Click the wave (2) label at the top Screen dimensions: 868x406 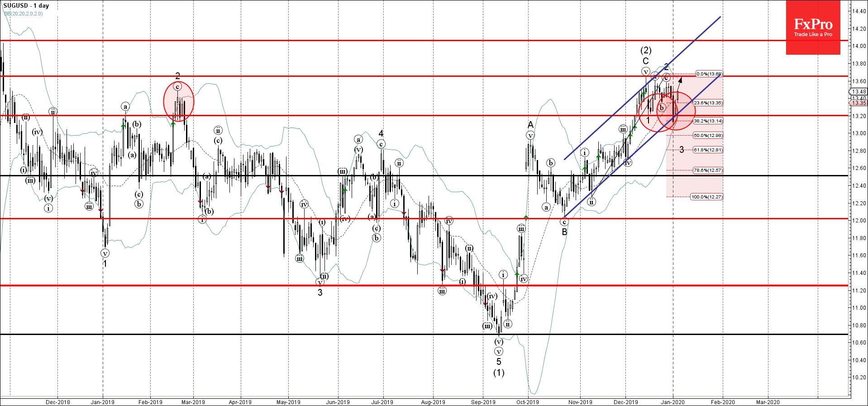tap(646, 50)
